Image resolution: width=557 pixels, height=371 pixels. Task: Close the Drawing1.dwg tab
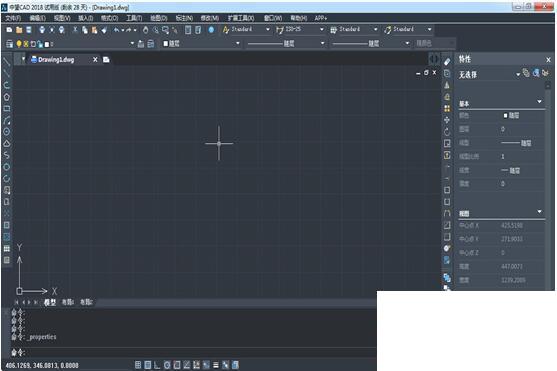[95, 60]
